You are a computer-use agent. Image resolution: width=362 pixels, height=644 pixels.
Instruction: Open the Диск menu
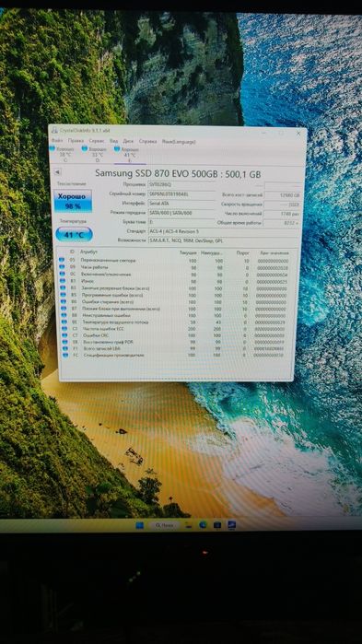(128, 141)
